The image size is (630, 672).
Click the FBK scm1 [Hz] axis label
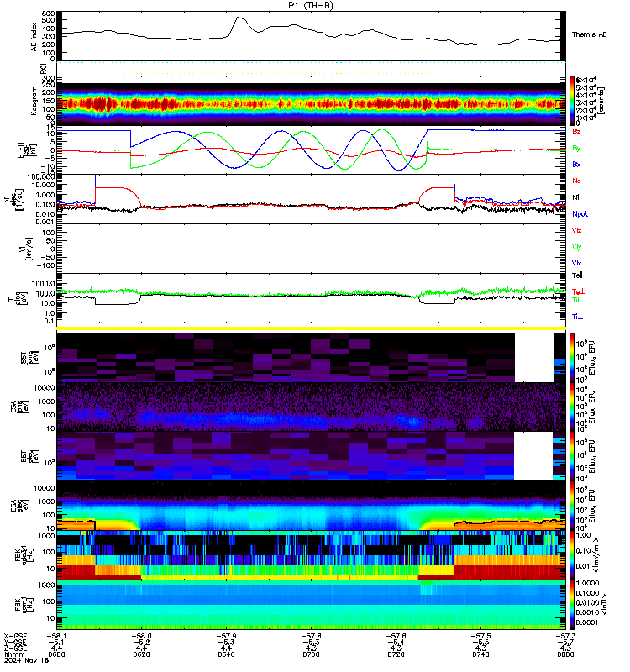click(24, 605)
